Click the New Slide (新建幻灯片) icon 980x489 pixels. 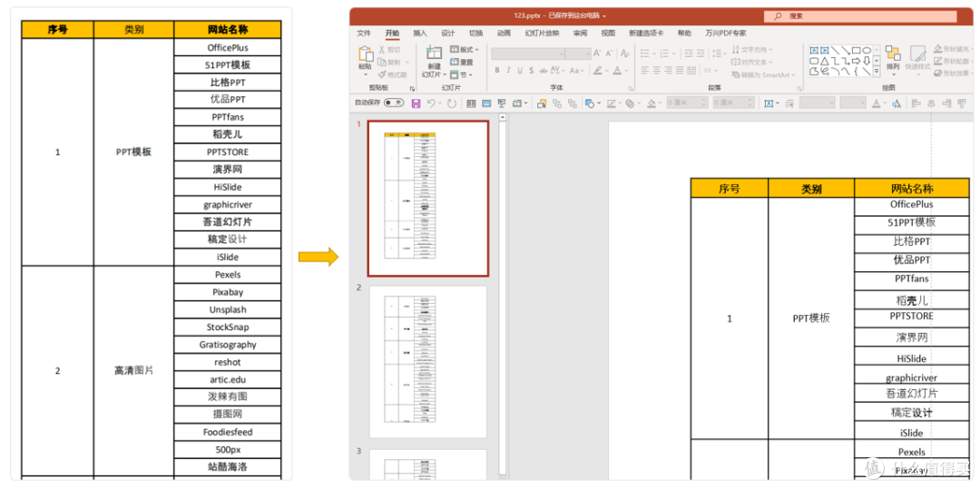pos(434,54)
